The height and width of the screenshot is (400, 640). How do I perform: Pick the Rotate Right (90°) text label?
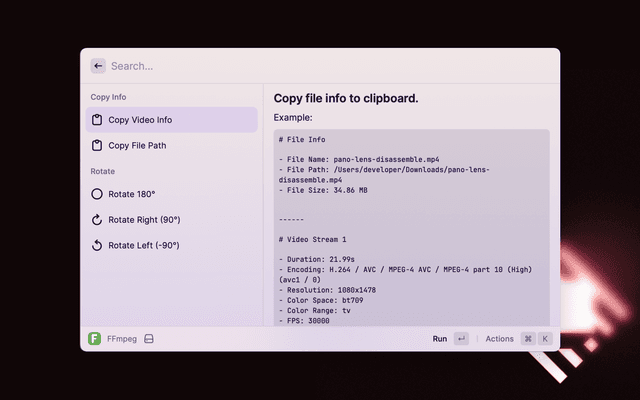coord(144,219)
